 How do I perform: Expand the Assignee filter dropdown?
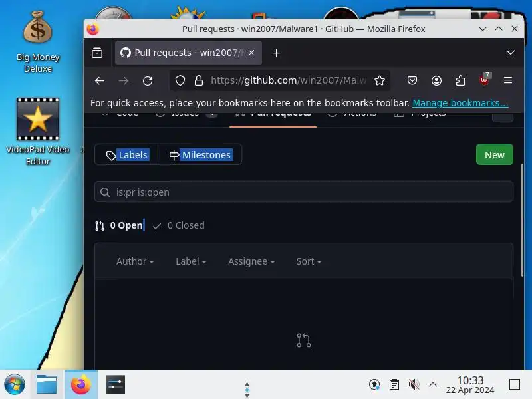(x=251, y=261)
